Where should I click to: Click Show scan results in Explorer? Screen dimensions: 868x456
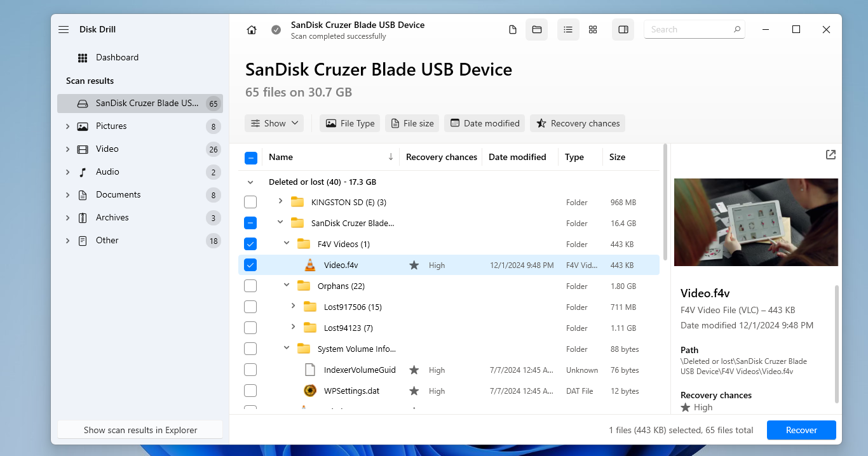[140, 430]
